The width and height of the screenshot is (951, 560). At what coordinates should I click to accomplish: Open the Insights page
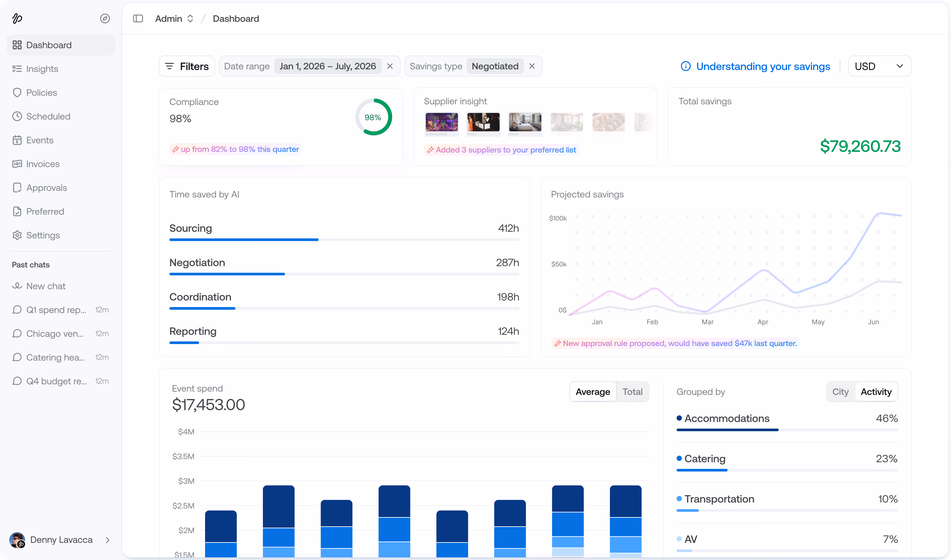(61, 69)
